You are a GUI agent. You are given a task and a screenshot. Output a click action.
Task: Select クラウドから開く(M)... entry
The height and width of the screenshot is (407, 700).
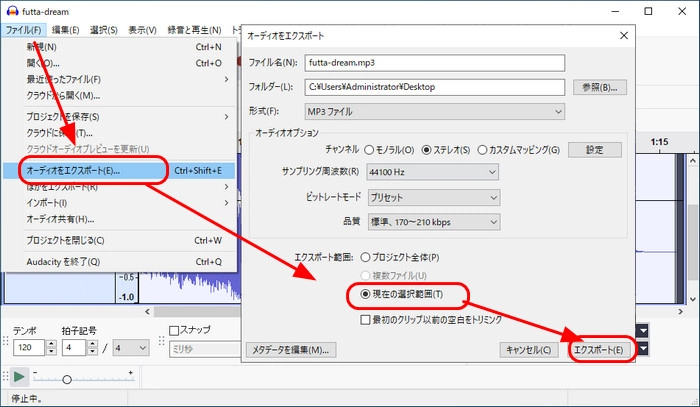[119, 95]
